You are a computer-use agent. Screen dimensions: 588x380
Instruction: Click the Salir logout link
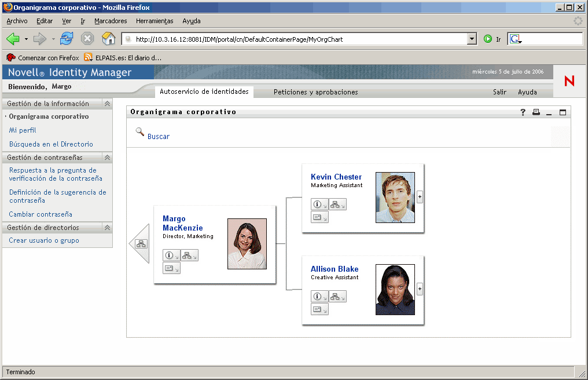[499, 92]
